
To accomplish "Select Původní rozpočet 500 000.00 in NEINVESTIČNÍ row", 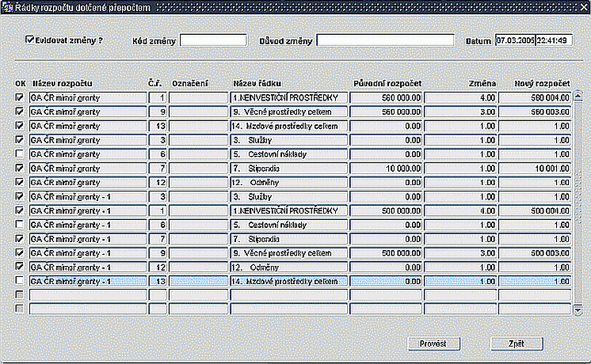I will (x=386, y=210).
